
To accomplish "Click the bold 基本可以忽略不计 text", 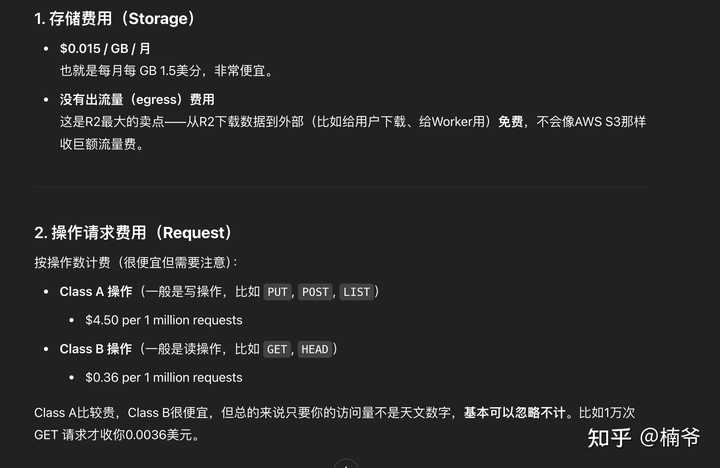I will tap(514, 412).
